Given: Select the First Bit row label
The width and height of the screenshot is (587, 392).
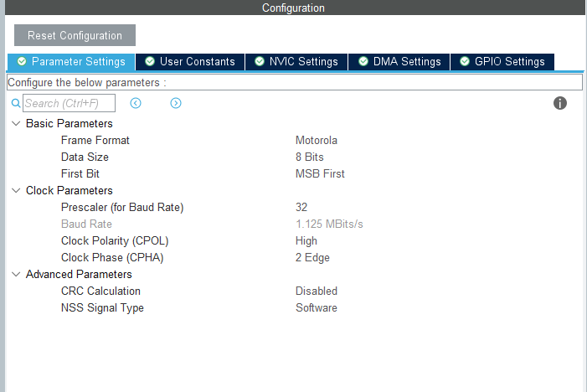Looking at the screenshot, I should (x=80, y=173).
